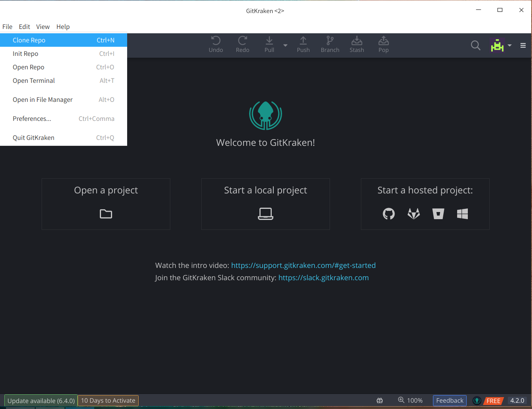This screenshot has width=532, height=409.
Task: Open the support.gitkraken.com get-started link
Action: [303, 265]
